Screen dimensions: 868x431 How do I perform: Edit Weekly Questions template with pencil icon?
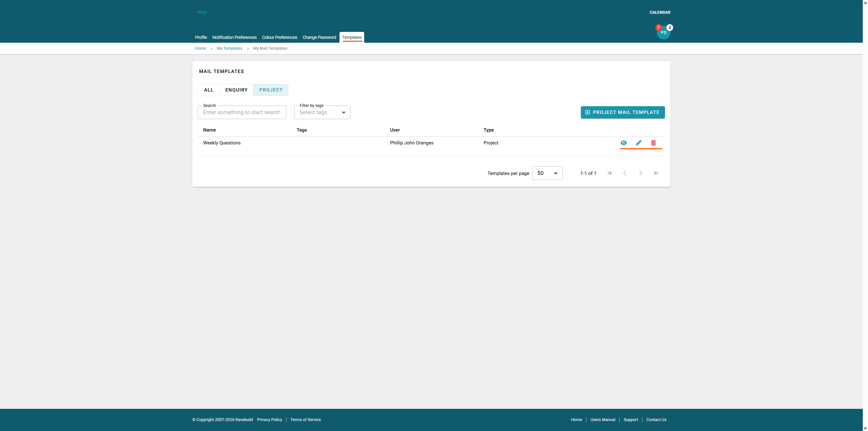[638, 143]
